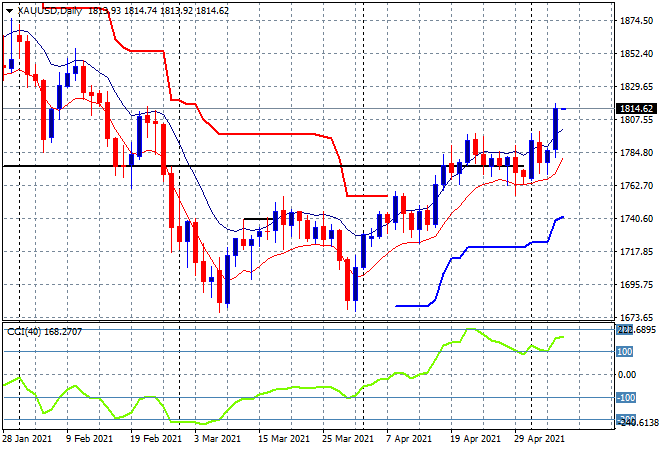Select the CCI(40) 168.2707 indicator label

(44, 332)
